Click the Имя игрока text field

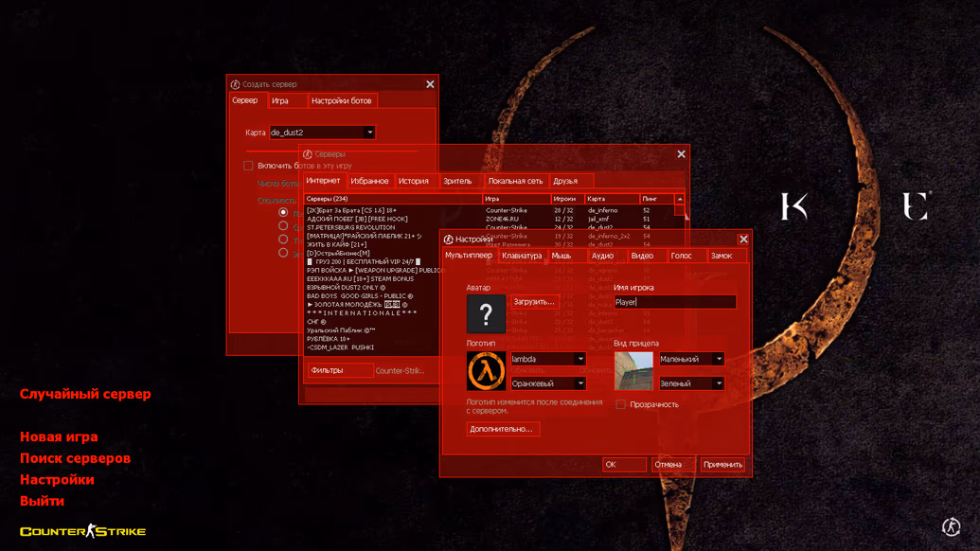(674, 302)
